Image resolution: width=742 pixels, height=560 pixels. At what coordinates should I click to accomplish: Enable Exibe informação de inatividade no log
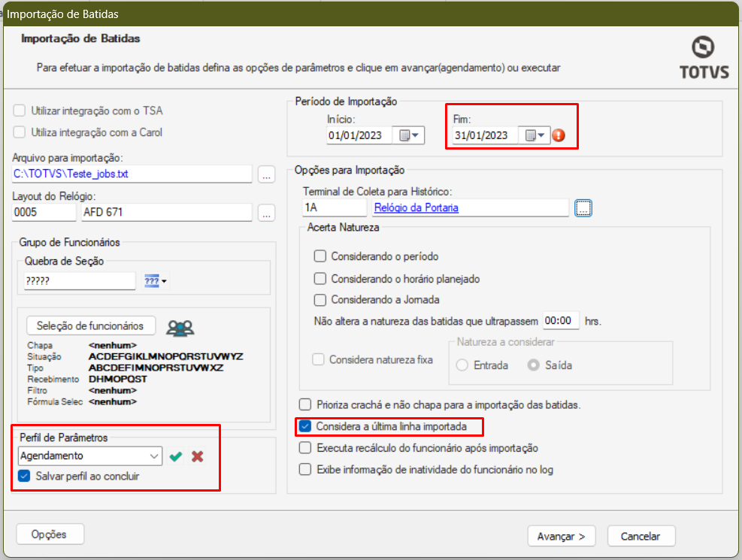pyautogui.click(x=305, y=469)
